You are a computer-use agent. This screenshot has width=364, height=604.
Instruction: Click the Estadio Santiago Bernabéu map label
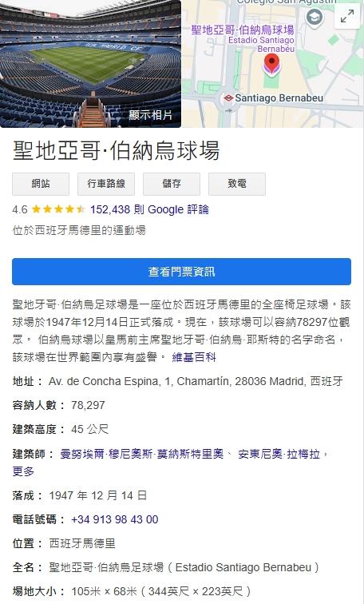tap(261, 44)
